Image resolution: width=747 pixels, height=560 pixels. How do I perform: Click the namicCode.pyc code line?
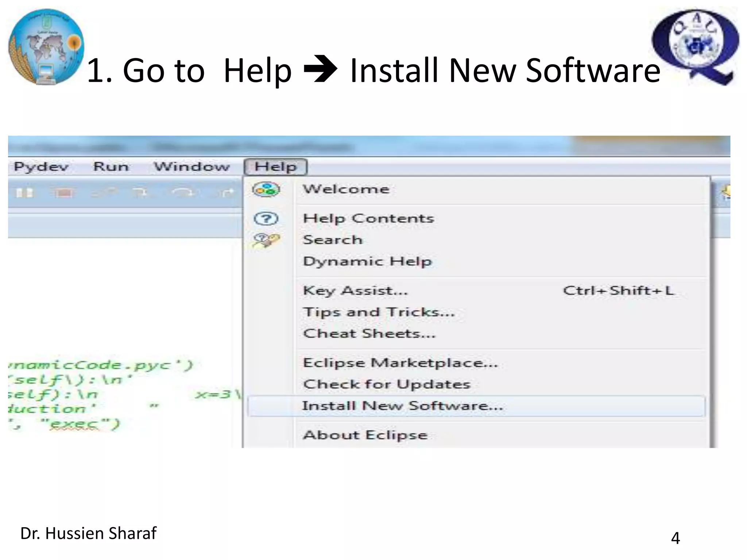tap(101, 365)
